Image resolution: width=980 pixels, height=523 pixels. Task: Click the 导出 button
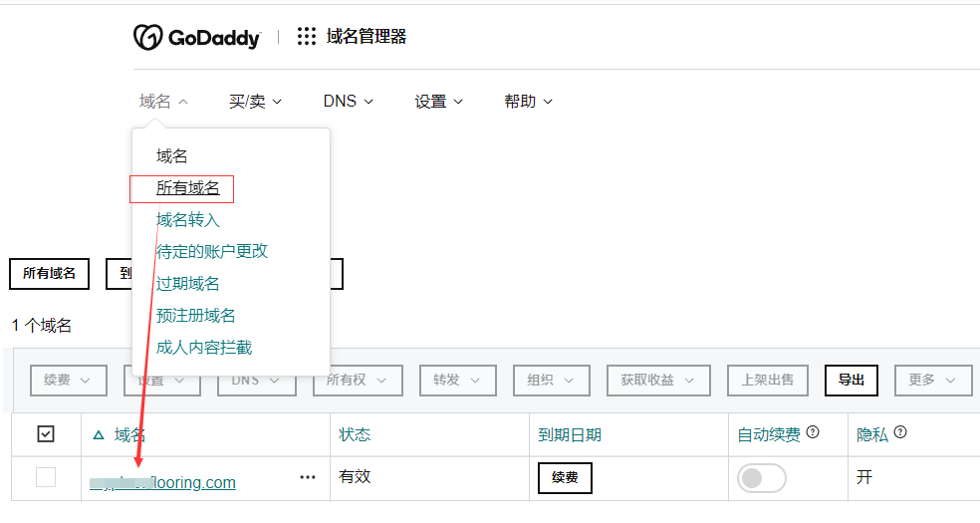click(852, 380)
